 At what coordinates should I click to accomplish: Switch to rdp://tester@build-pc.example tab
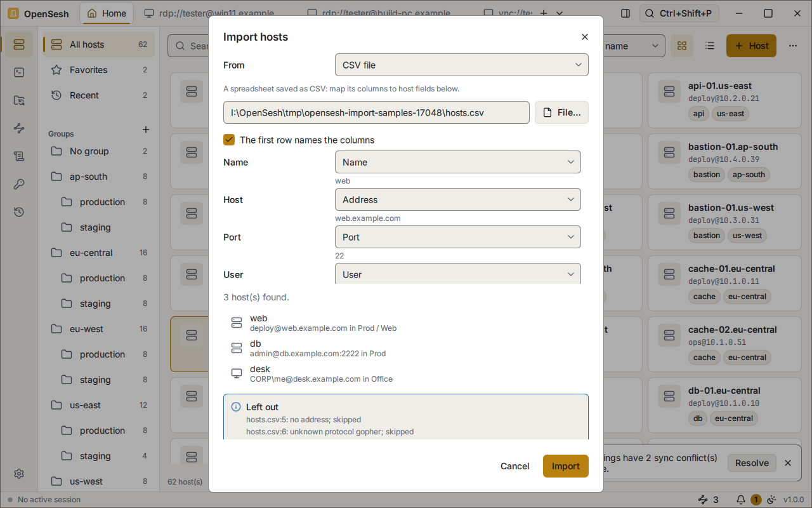tap(378, 13)
